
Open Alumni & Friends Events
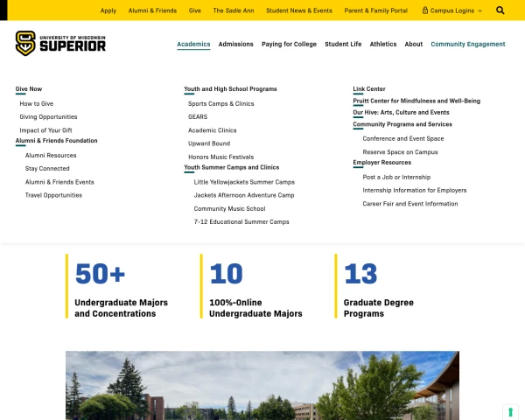(x=59, y=182)
